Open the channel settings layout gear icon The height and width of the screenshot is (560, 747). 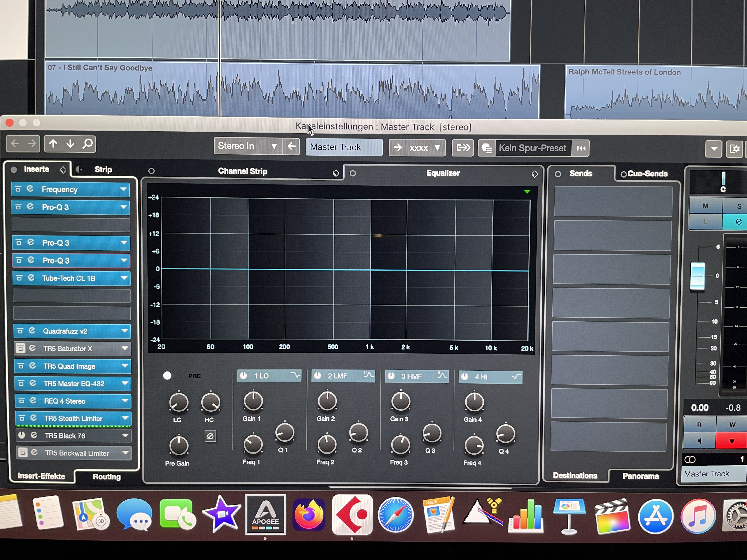click(x=735, y=149)
